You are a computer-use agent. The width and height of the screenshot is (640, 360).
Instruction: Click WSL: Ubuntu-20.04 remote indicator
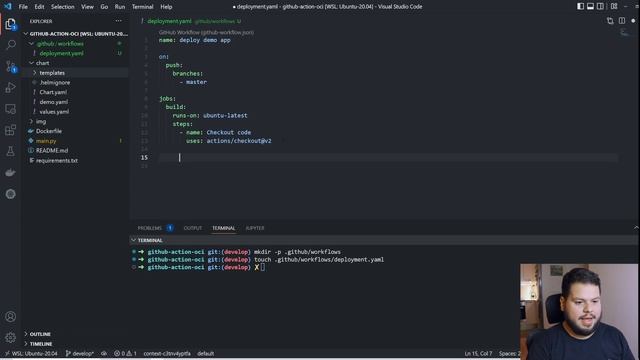click(x=31, y=353)
